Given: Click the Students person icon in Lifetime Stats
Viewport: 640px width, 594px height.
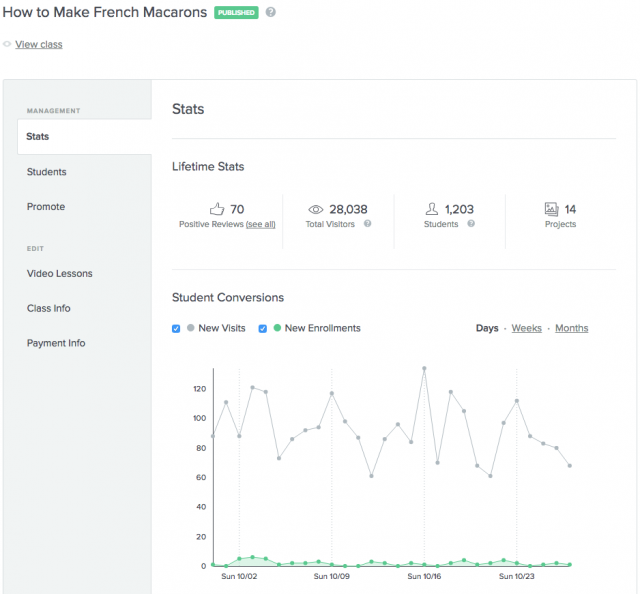Looking at the screenshot, I should tap(432, 209).
